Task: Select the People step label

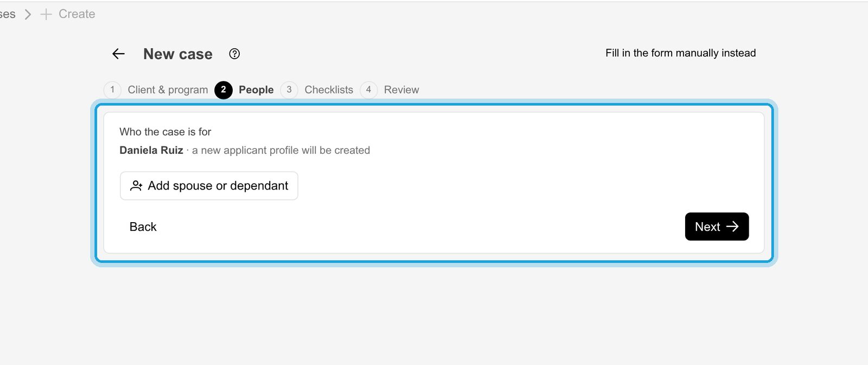Action: 256,90
